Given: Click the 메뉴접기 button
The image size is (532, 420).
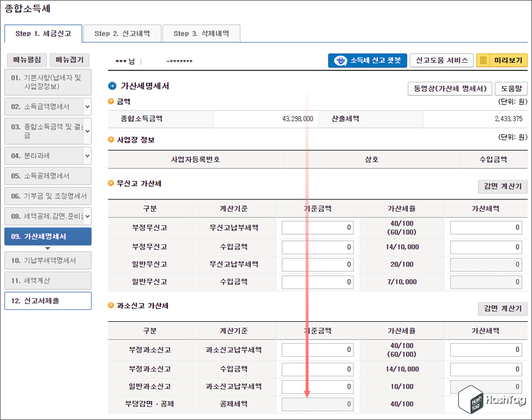Looking at the screenshot, I should (x=71, y=60).
